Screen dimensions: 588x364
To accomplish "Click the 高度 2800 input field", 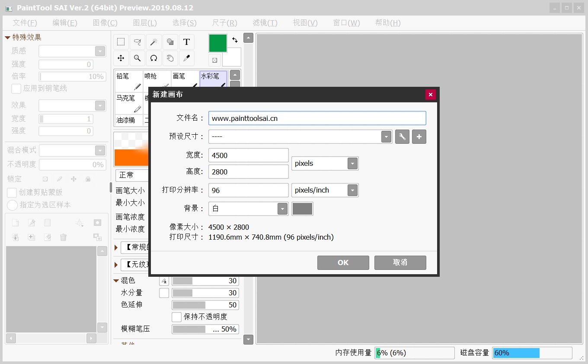I will tap(249, 172).
